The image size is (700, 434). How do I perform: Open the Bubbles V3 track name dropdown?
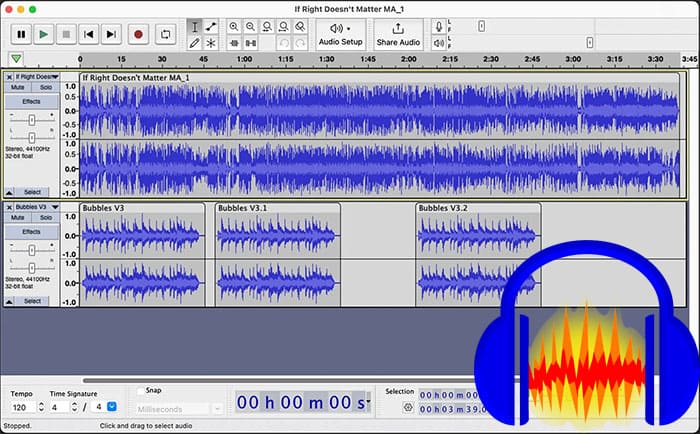37,207
